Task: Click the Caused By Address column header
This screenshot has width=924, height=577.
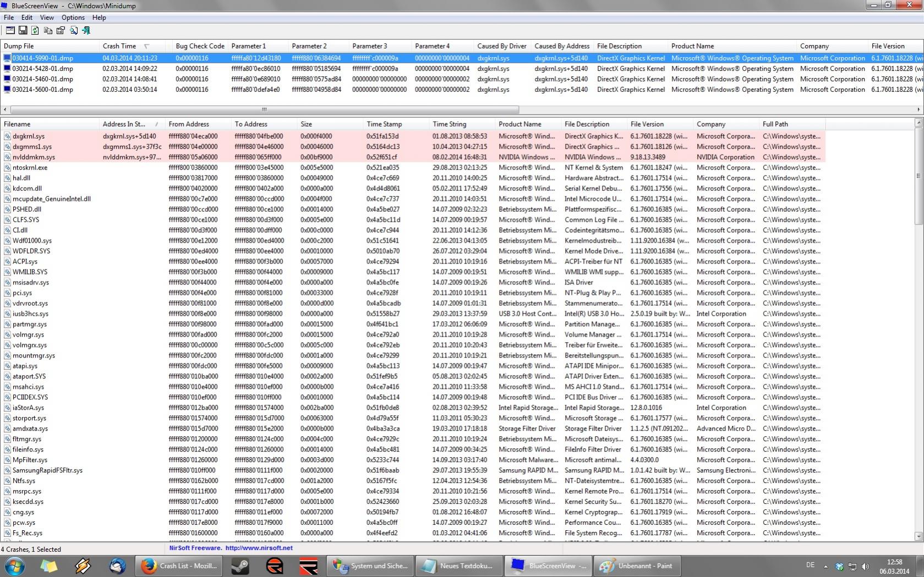Action: [x=562, y=46]
